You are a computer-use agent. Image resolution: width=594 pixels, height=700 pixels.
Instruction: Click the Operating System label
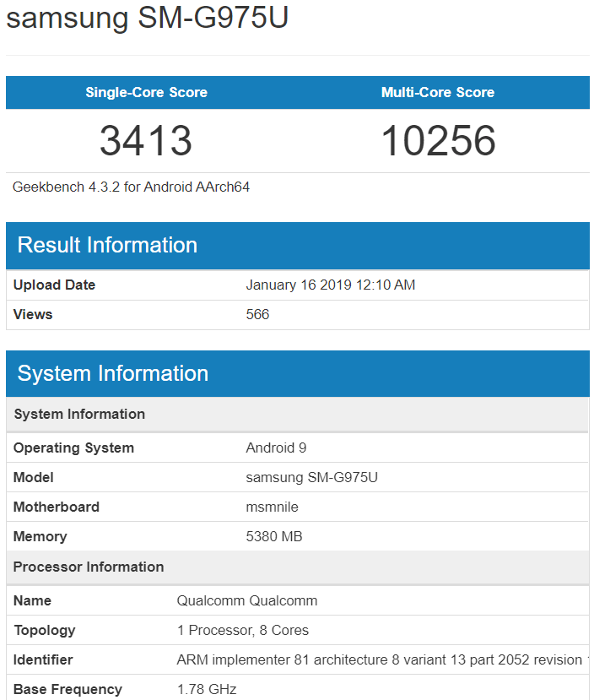coord(73,448)
